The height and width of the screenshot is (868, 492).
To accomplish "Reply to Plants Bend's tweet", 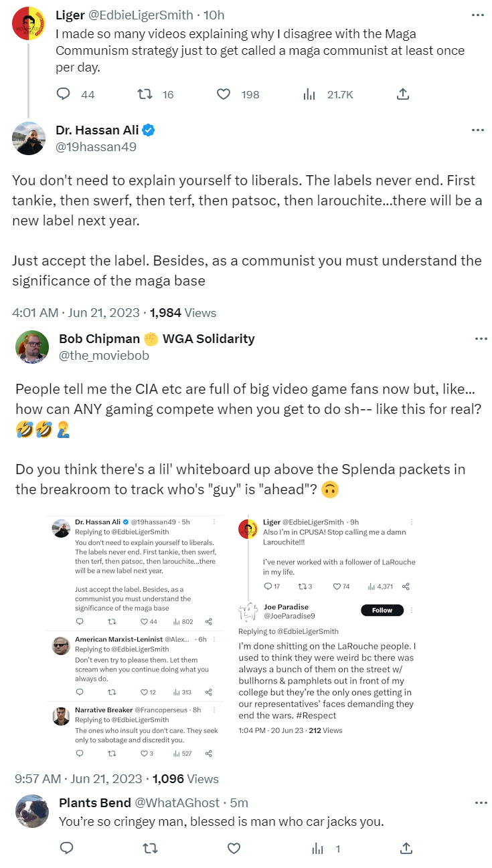I will point(66,848).
